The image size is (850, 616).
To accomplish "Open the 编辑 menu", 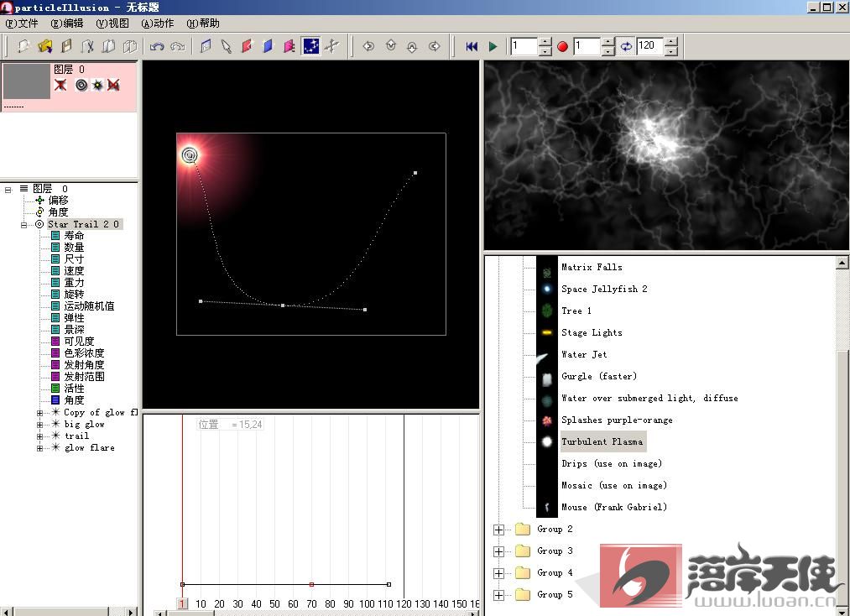I will click(x=67, y=23).
